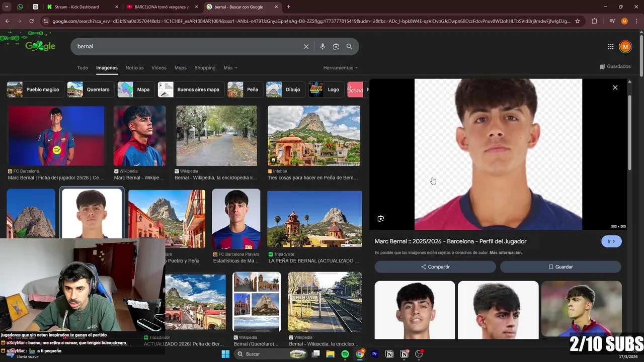Select the Maps search tab
This screenshot has height=362, width=644.
[x=180, y=68]
